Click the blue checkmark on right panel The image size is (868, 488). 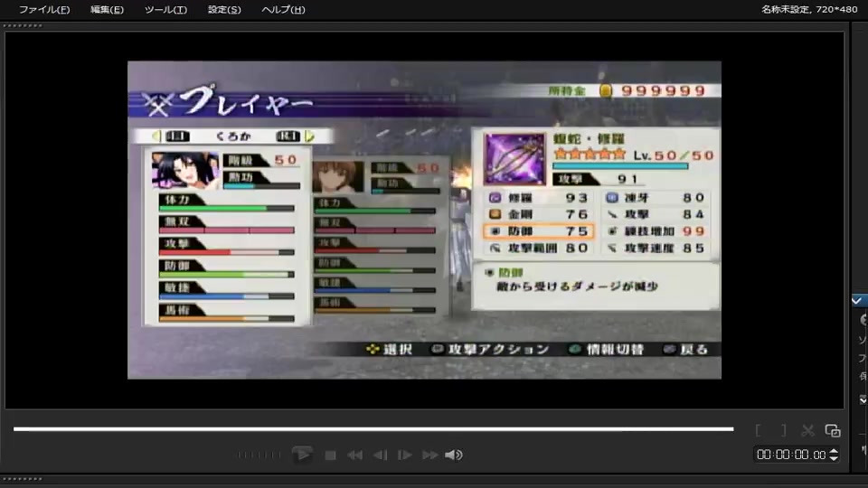tap(857, 300)
